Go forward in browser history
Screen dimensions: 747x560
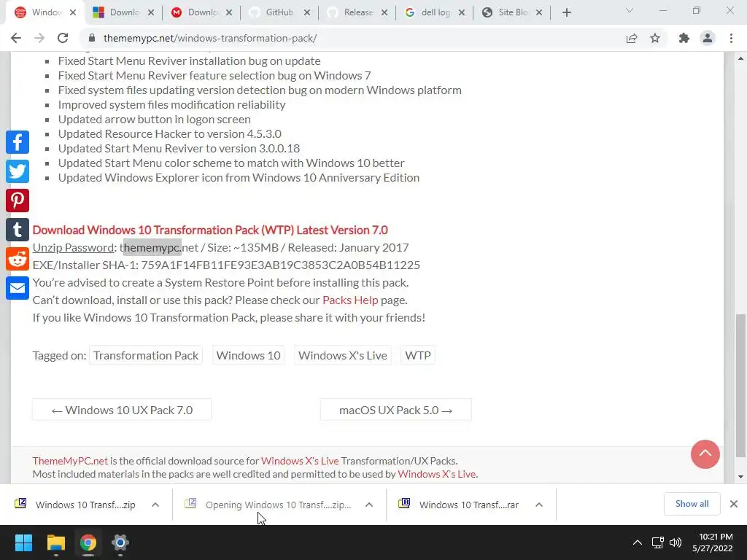tap(39, 38)
